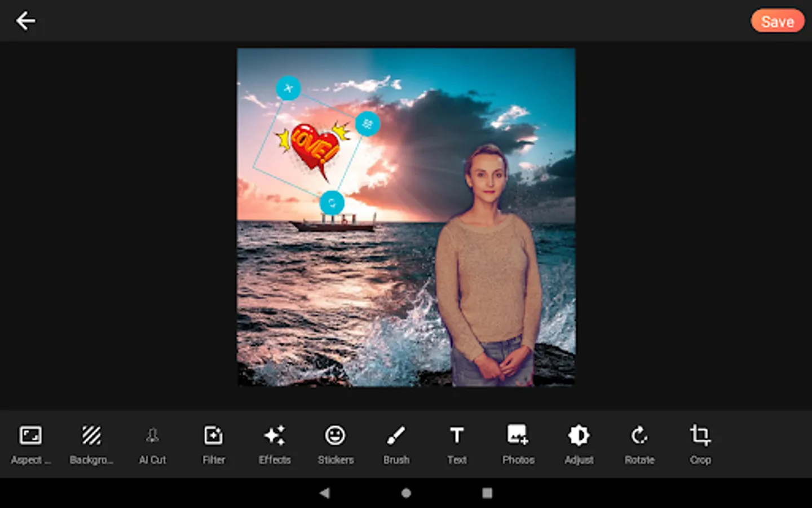Tap Android home navigation button
The width and height of the screenshot is (812, 508).
406,493
